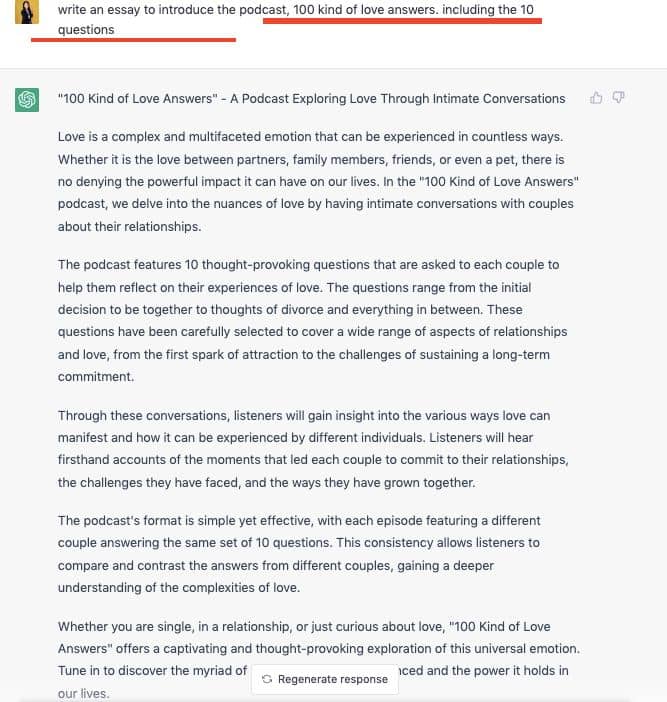Click the user profile avatar photo
Image resolution: width=667 pixels, height=702 pixels.
point(27,11)
